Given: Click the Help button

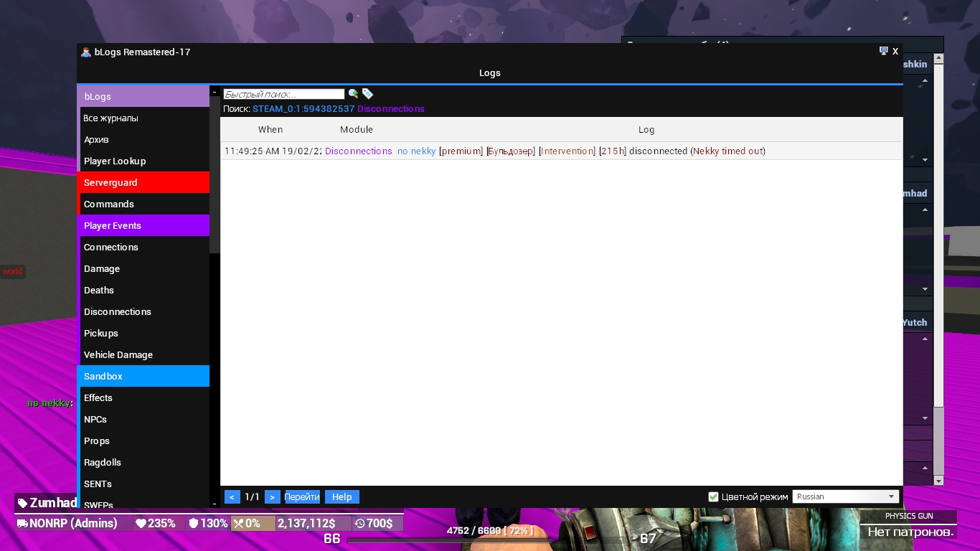Looking at the screenshot, I should point(341,496).
